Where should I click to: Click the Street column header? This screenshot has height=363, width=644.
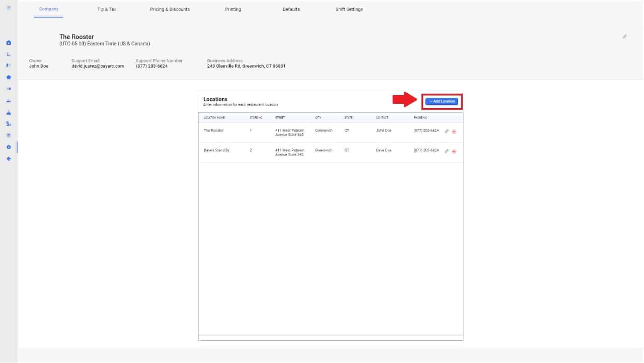280,117
